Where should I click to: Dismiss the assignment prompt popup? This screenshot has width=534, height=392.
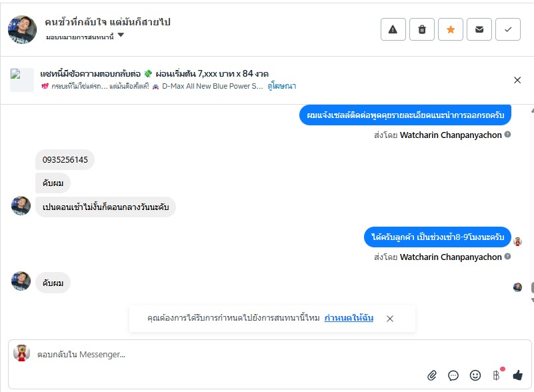pyautogui.click(x=390, y=319)
